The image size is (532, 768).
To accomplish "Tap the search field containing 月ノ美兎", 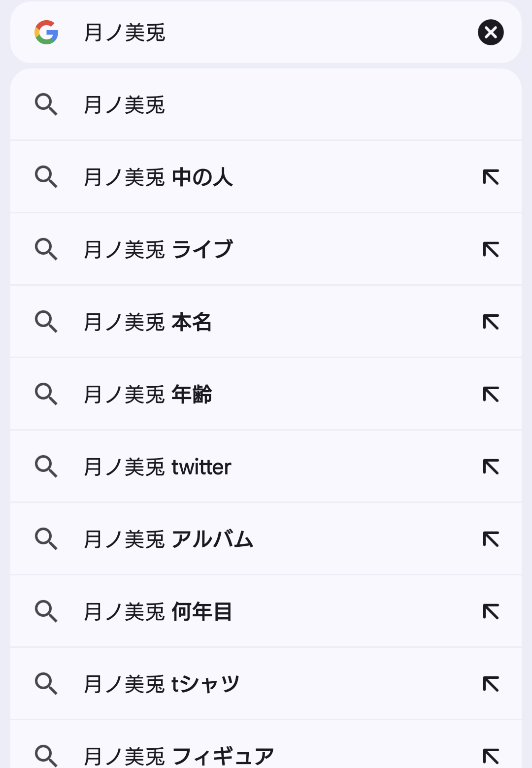I will (x=266, y=33).
